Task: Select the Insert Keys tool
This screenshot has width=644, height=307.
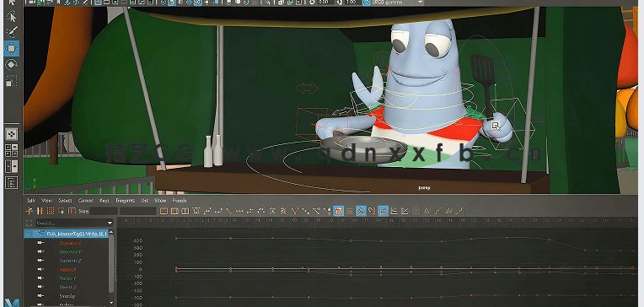Action: pyautogui.click(x=40, y=211)
